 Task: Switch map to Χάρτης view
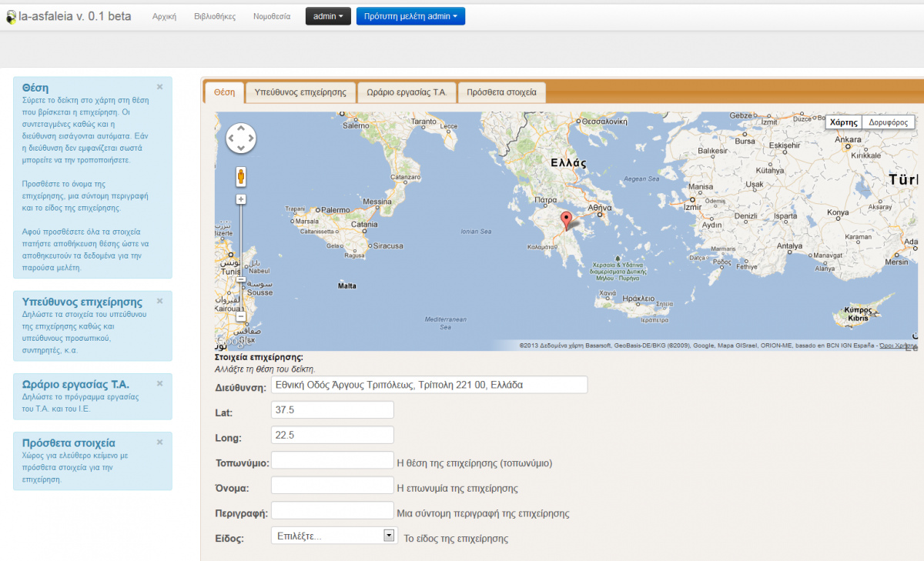click(844, 122)
